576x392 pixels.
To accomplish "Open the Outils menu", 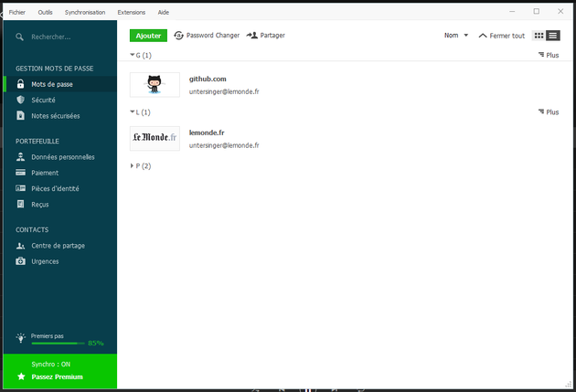I will click(x=45, y=12).
